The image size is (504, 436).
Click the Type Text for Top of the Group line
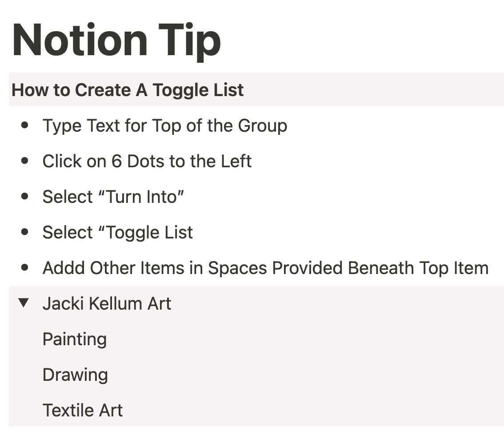[x=165, y=125]
